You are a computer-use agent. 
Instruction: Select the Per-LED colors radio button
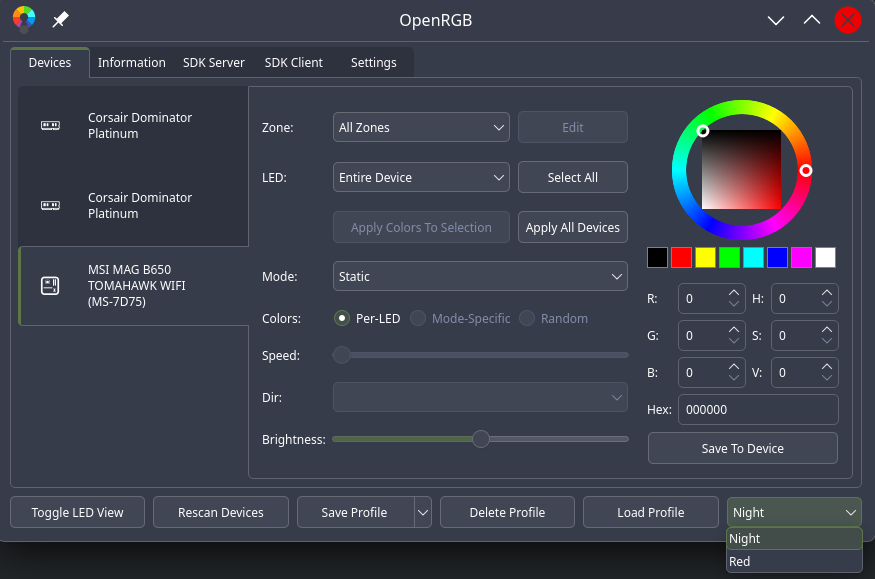[x=342, y=318]
